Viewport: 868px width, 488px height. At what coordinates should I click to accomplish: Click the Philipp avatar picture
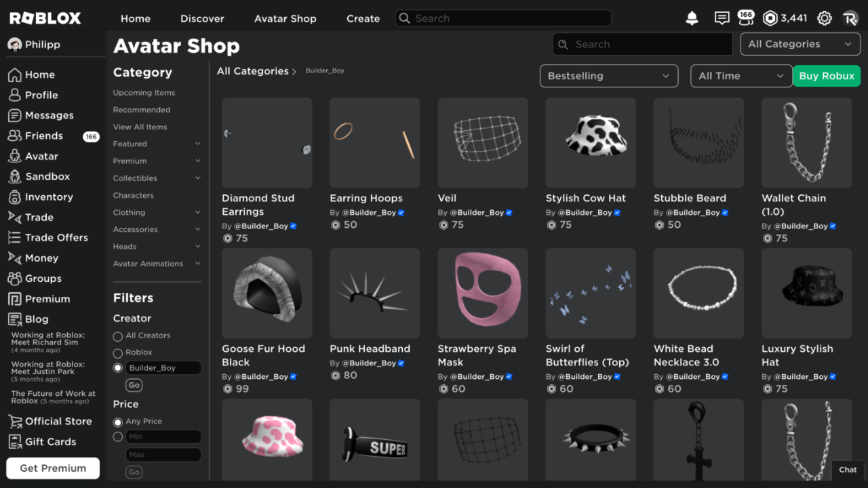[x=14, y=44]
